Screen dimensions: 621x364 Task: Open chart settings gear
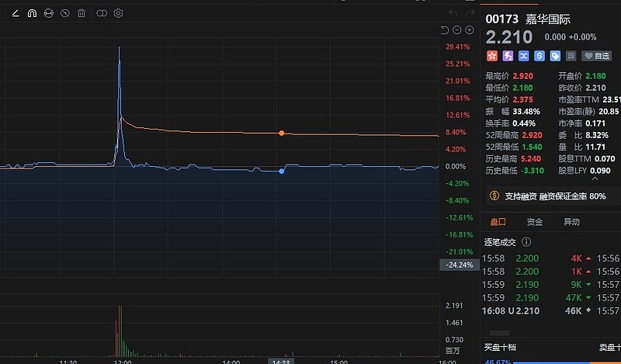[x=118, y=13]
